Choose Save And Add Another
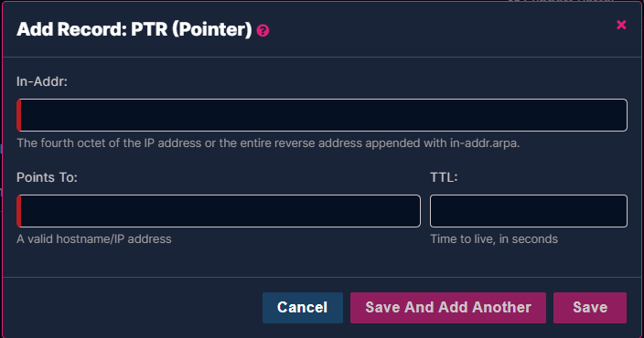 coord(448,308)
